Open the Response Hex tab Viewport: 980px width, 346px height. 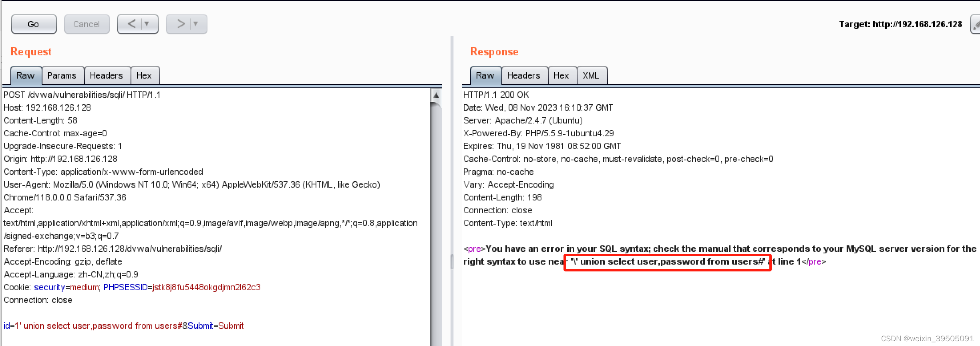click(561, 75)
